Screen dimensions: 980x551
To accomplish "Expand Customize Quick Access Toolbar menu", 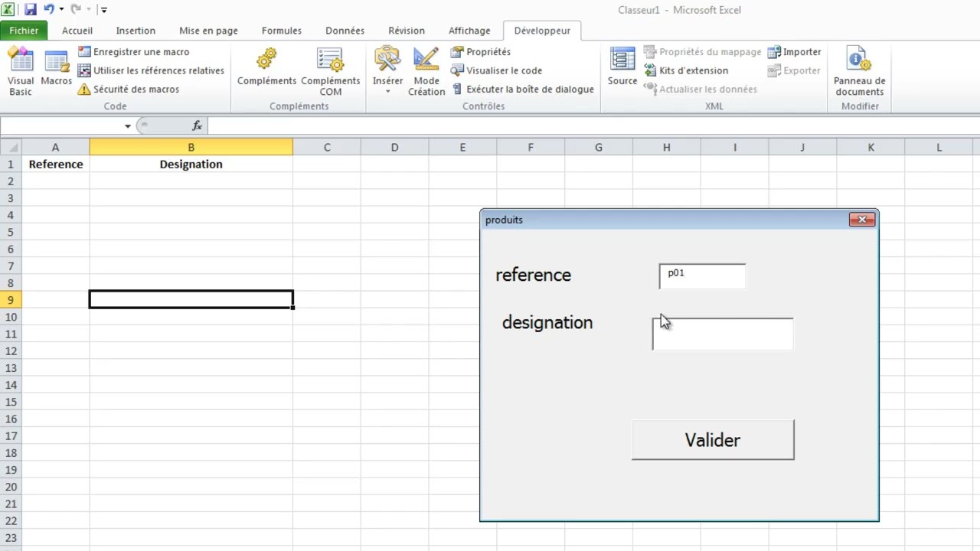I will click(x=104, y=10).
